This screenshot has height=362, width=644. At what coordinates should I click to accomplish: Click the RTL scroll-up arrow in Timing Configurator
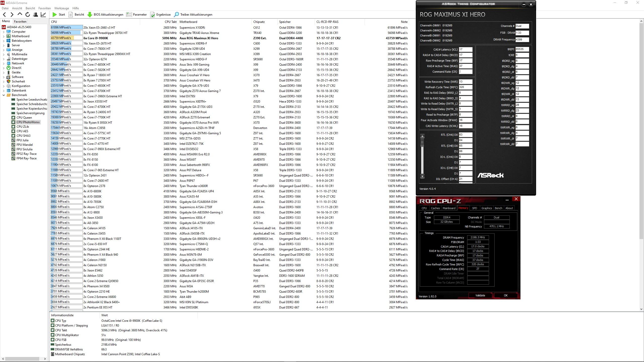click(422, 136)
